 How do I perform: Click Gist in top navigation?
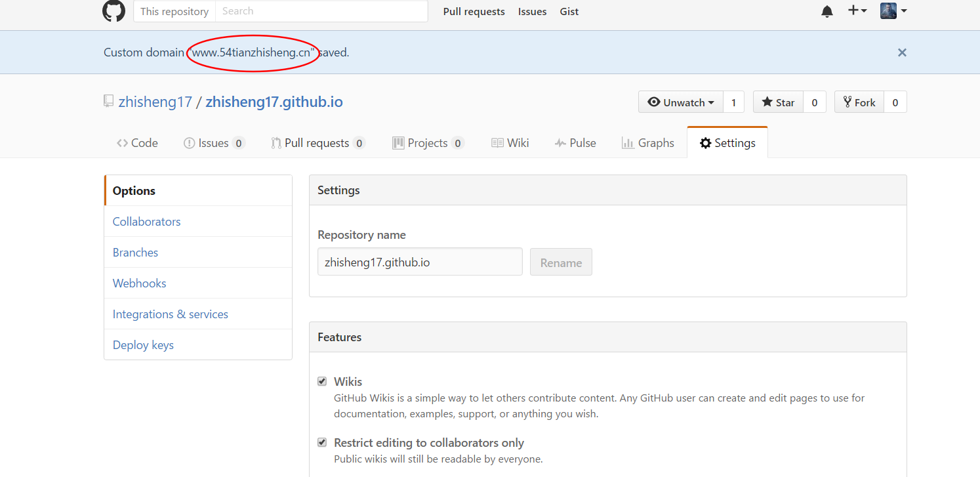569,11
